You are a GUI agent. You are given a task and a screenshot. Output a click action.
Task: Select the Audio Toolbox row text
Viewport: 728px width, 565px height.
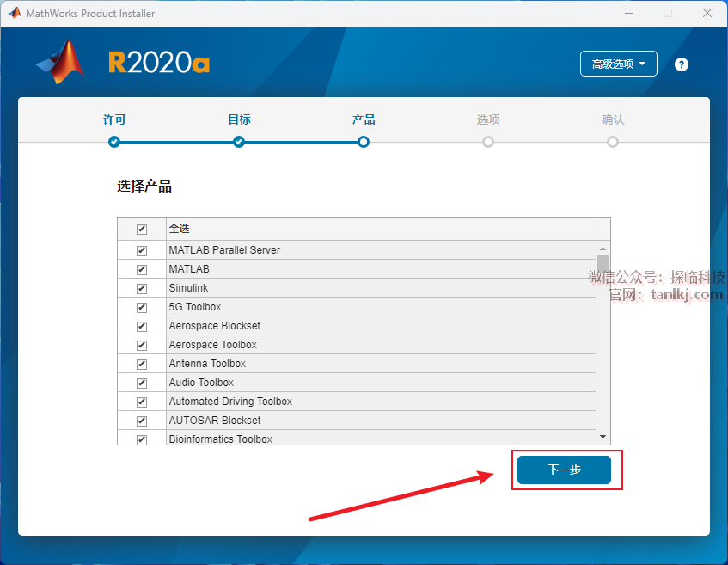pos(201,383)
